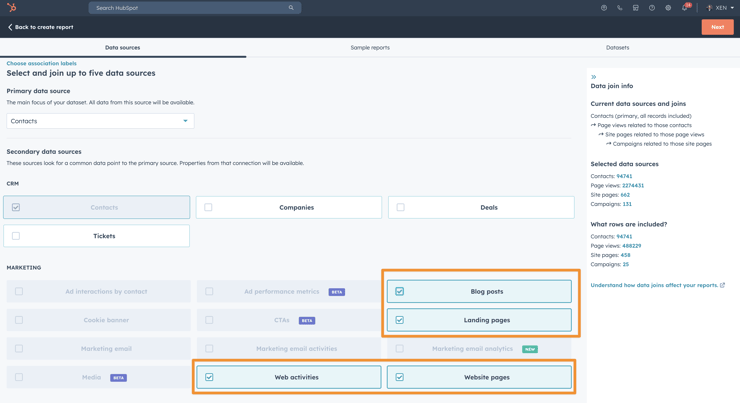Open the notifications bell icon
This screenshot has width=740, height=403.
[685, 8]
